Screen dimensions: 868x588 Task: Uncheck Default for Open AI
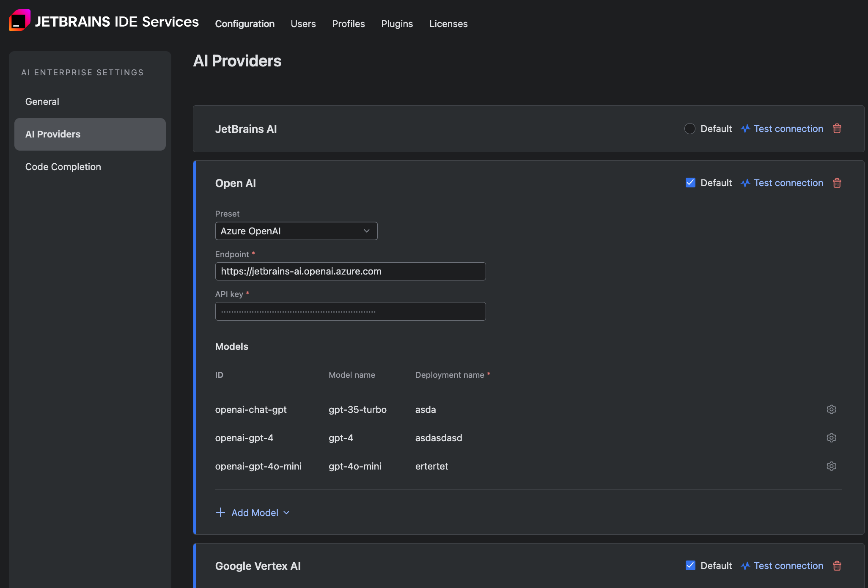pos(690,183)
